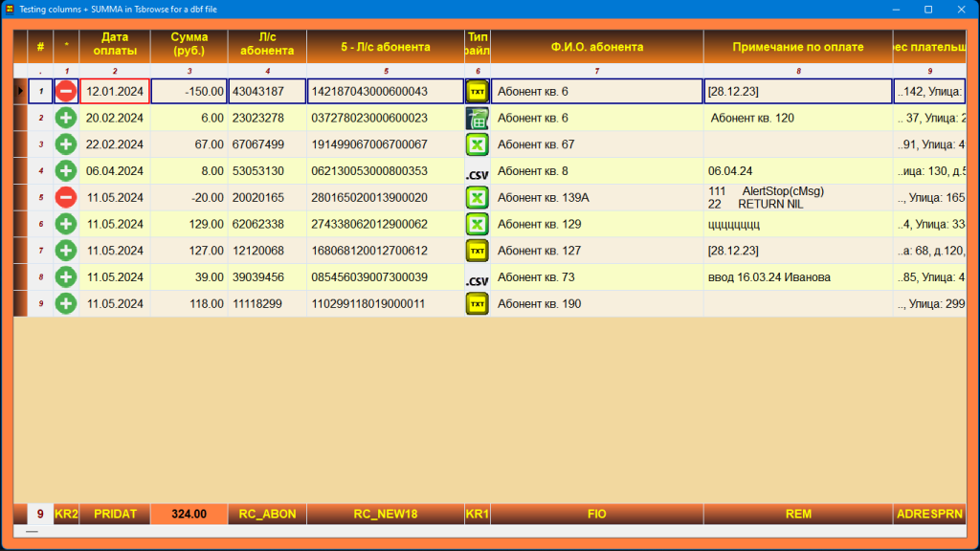Click the Excel file icon for Абонент кв. 139A
This screenshot has width=980, height=551.
pyautogui.click(x=477, y=197)
